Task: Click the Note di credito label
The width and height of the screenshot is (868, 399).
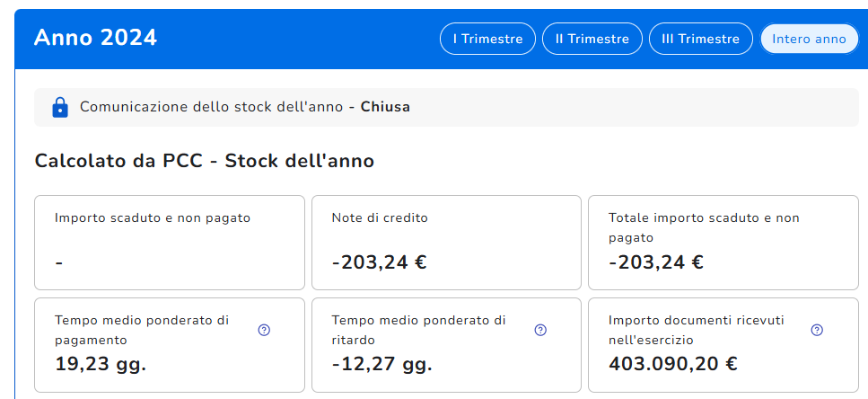Action: [x=380, y=217]
